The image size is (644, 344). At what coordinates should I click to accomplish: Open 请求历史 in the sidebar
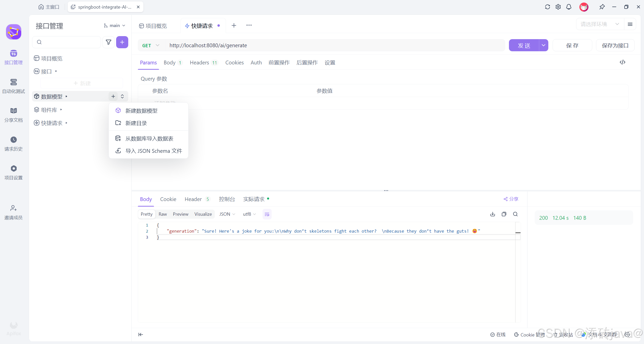[x=13, y=143]
